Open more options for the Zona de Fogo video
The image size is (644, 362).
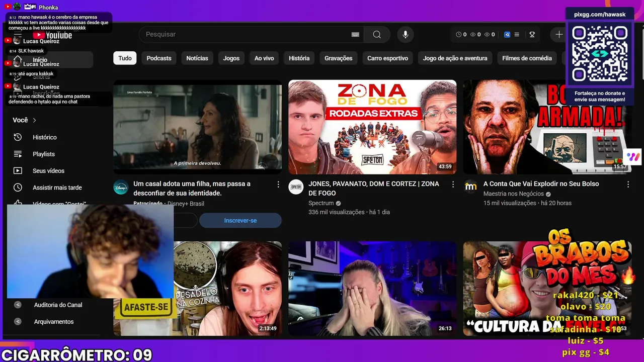tap(453, 185)
